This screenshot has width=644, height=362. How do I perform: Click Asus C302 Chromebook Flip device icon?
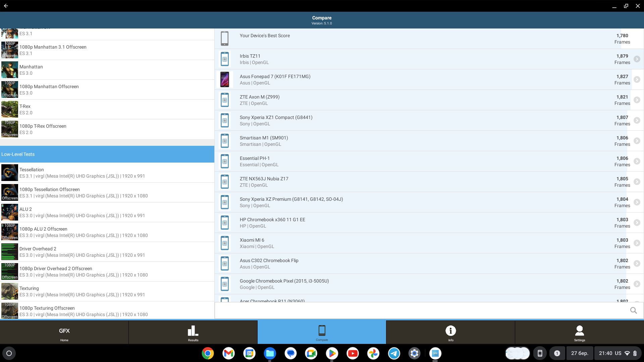[224, 263]
